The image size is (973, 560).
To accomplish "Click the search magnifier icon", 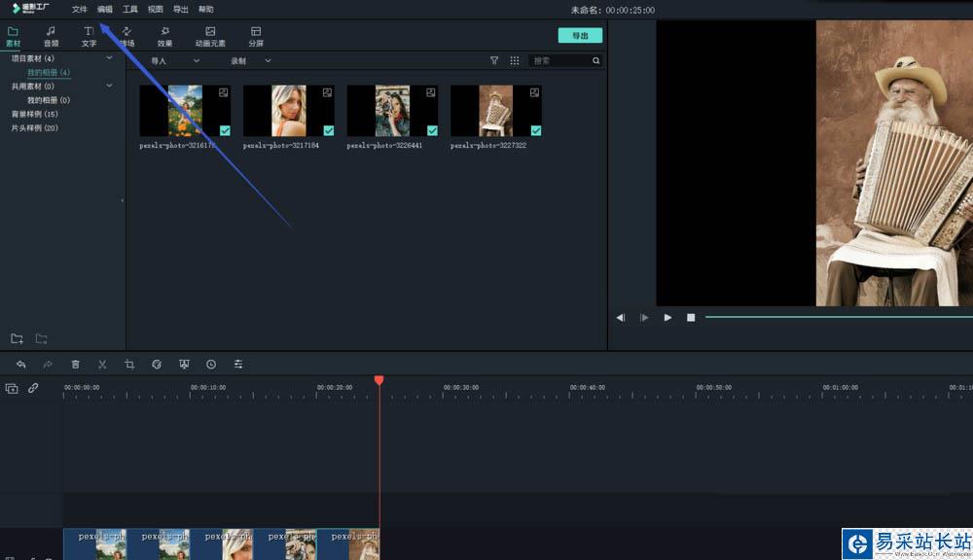I will tap(595, 60).
